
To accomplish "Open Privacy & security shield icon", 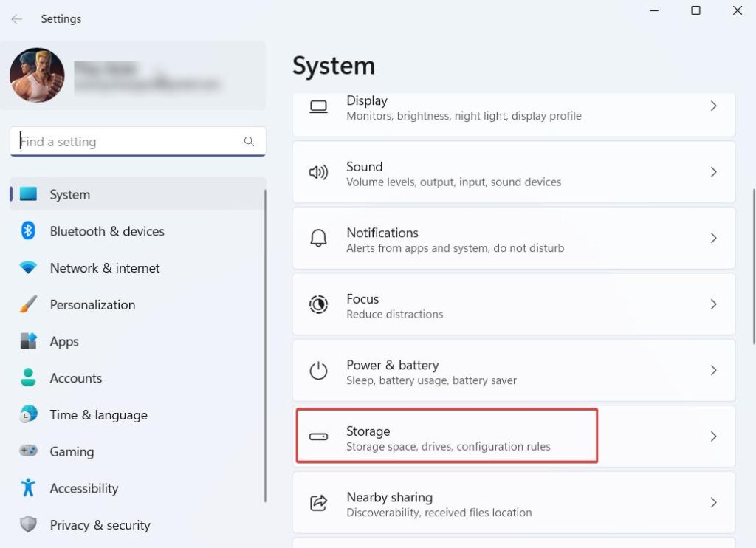I will [x=28, y=524].
